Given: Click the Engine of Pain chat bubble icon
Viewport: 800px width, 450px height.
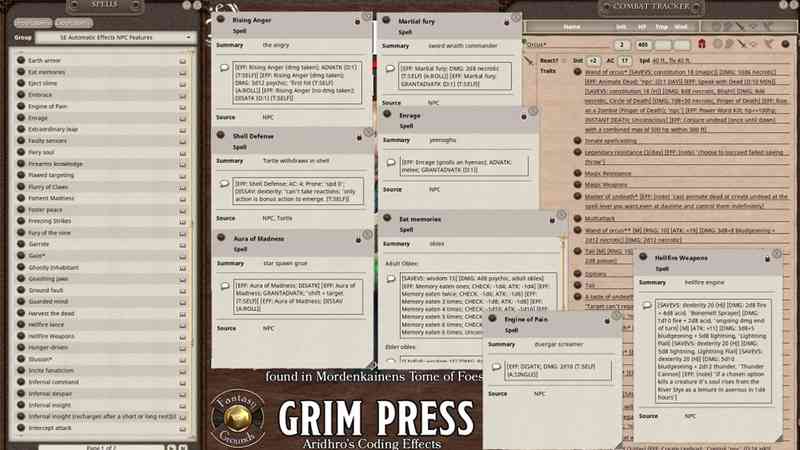Looking at the screenshot, I should (495, 368).
